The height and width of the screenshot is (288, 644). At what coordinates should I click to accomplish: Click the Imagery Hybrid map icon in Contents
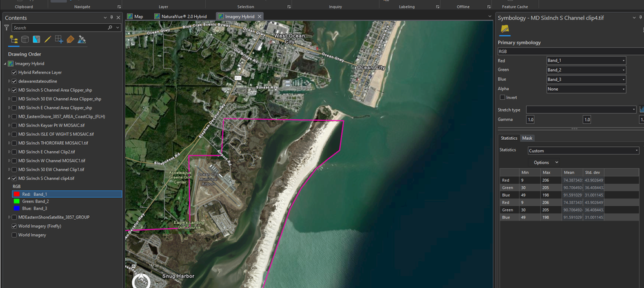11,64
